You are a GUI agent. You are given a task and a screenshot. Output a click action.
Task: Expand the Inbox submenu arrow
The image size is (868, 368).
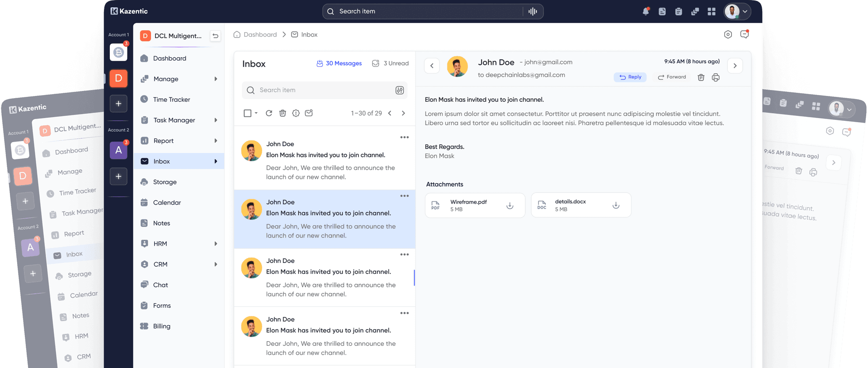coord(216,161)
